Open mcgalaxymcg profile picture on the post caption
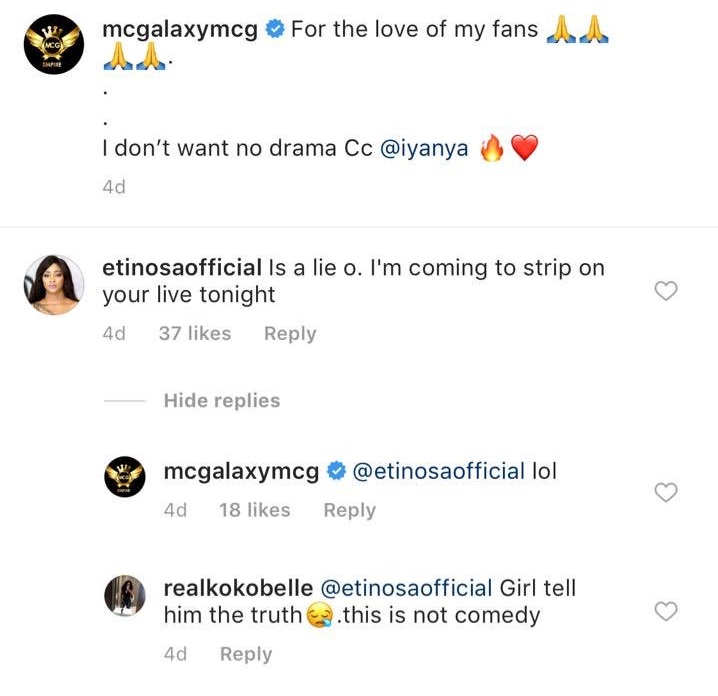The height and width of the screenshot is (696, 718). click(x=52, y=46)
